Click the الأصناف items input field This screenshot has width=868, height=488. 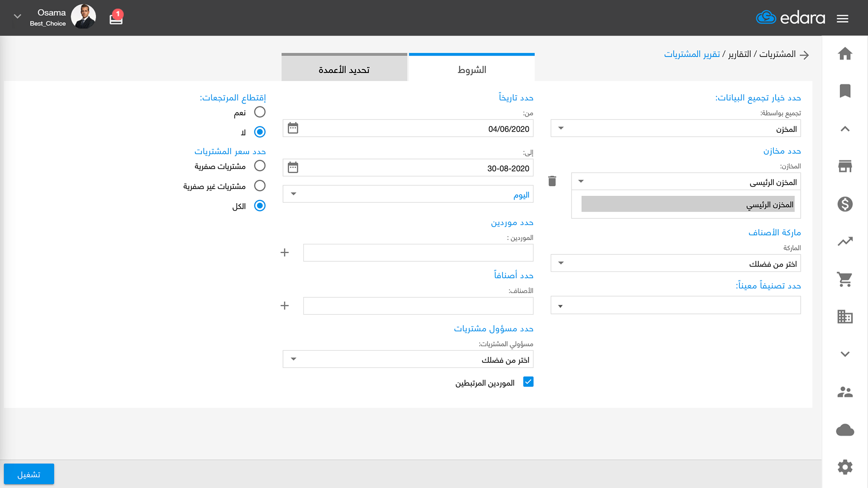point(418,306)
